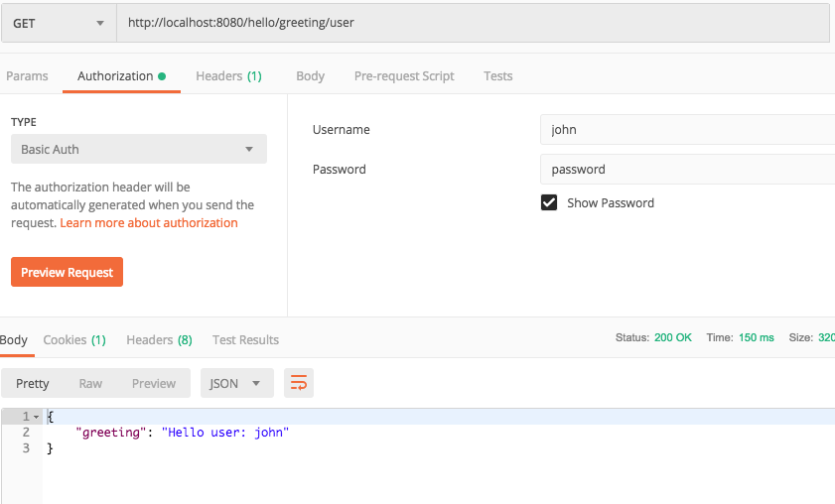The height and width of the screenshot is (504, 835).
Task: Switch to the Params tab
Action: (x=27, y=76)
